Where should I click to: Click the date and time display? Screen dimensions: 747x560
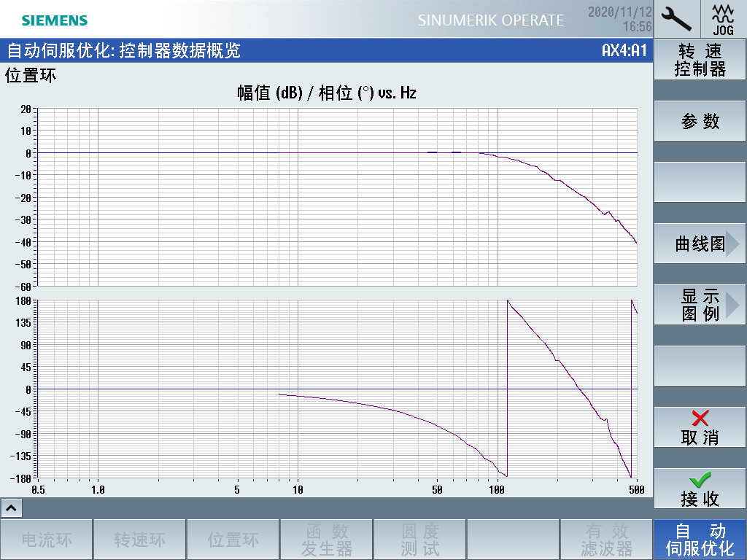619,19
